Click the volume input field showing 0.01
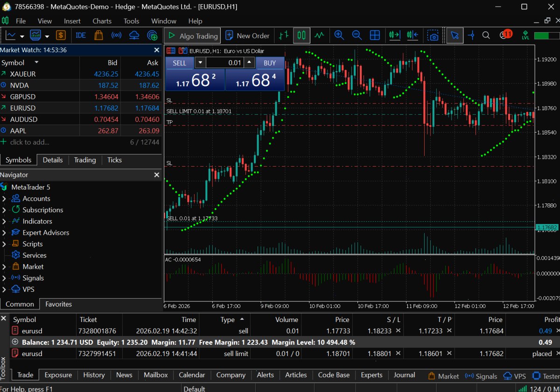The width and height of the screenshot is (560, 392). (225, 63)
